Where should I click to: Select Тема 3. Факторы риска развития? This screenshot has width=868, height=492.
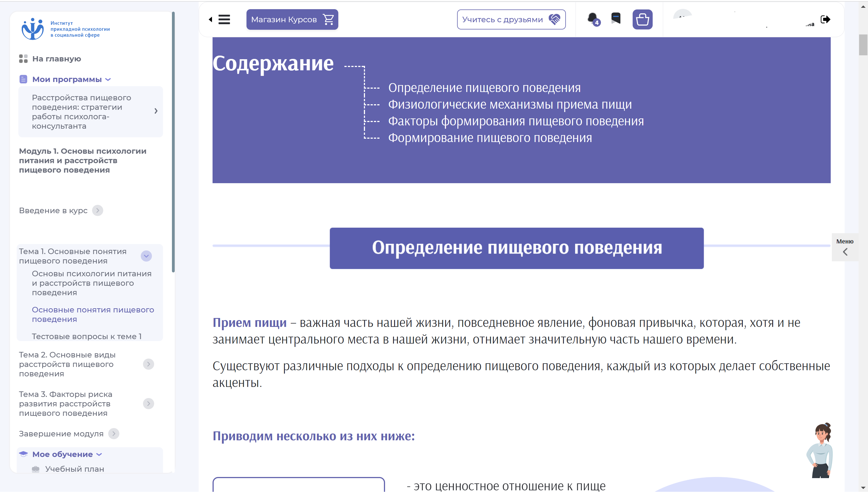[66, 404]
